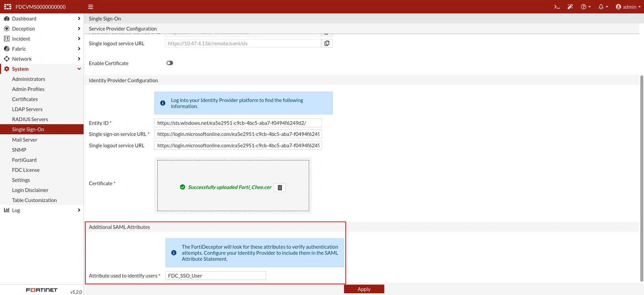Select Single Sign-On menu item
Screen dimensions: 644x295
click(42, 130)
